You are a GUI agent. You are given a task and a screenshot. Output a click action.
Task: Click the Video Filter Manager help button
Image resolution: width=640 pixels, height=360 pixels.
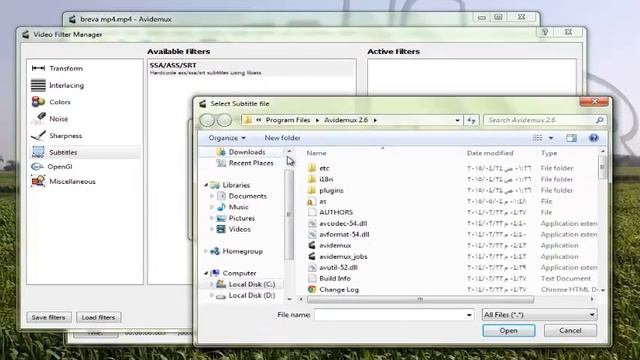click(x=545, y=32)
